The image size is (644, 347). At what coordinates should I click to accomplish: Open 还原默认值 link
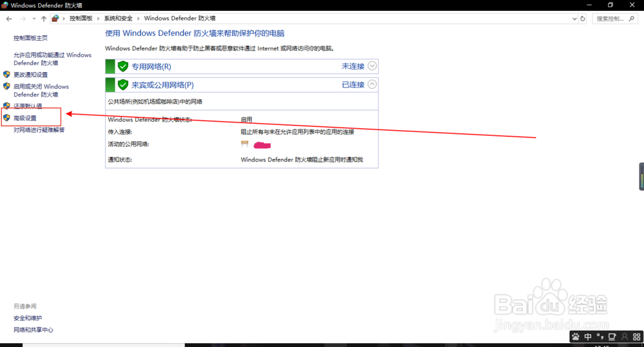(28, 106)
